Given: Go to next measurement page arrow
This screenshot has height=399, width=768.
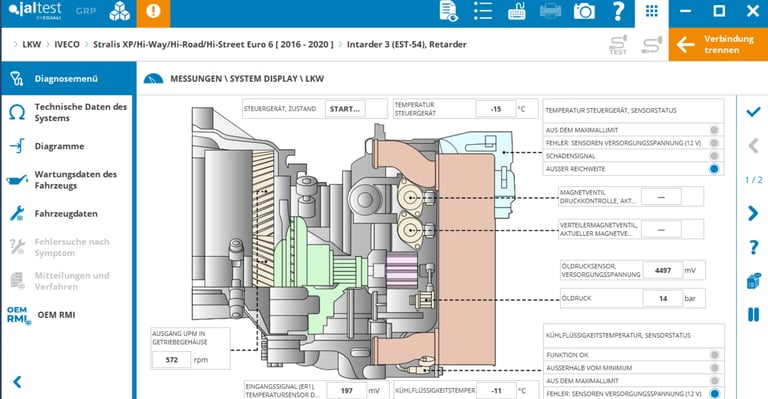Looking at the screenshot, I should click(753, 213).
